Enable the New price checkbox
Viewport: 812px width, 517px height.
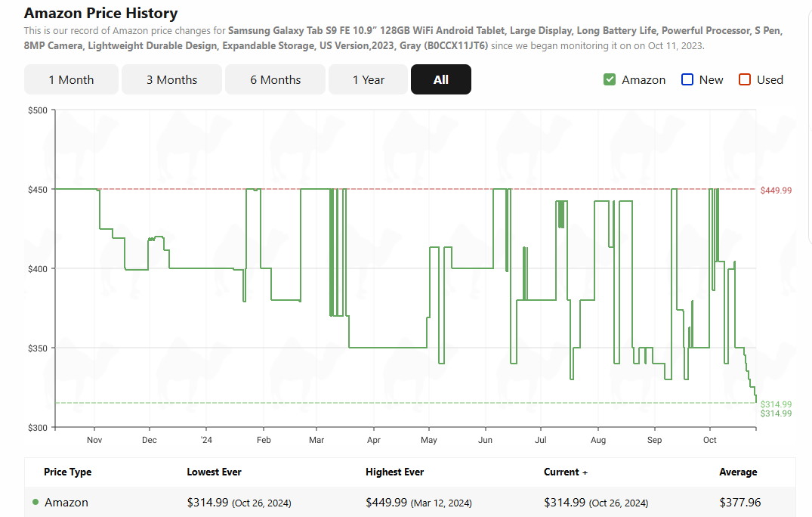click(x=687, y=80)
